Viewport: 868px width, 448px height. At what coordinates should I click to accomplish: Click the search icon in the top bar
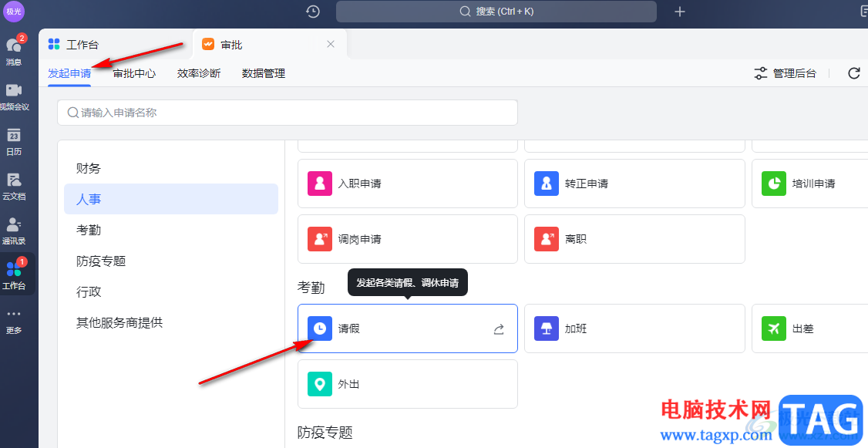pos(465,11)
